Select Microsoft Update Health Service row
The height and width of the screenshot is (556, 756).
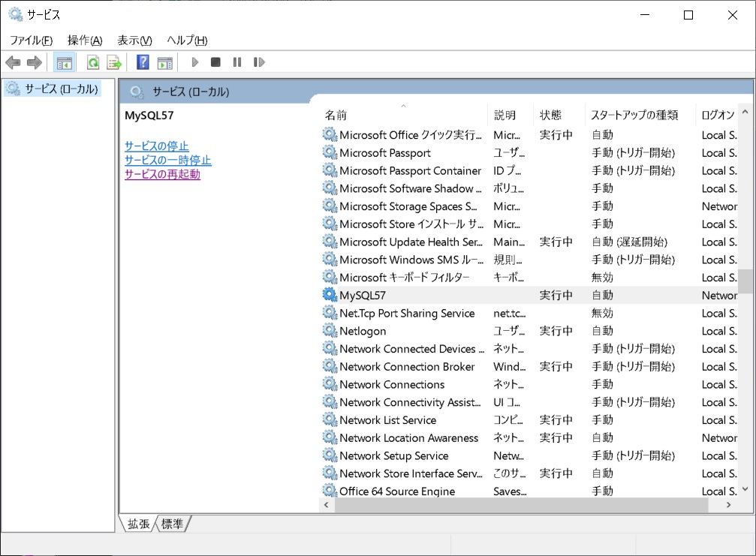pos(529,242)
